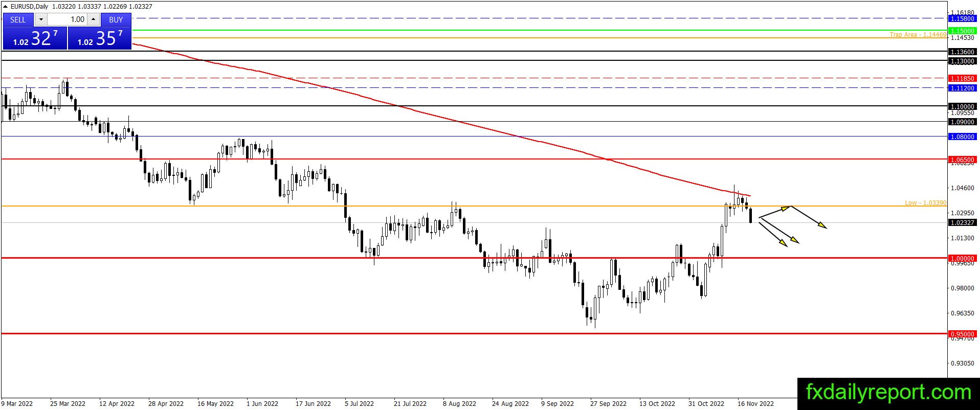Click the buy price 1.02 35 tile

100,38
